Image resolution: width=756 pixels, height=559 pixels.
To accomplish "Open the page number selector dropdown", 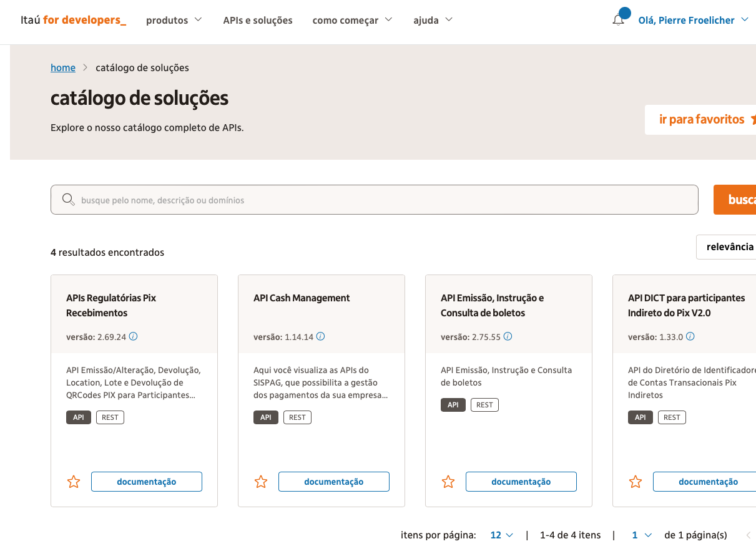I will (x=642, y=535).
